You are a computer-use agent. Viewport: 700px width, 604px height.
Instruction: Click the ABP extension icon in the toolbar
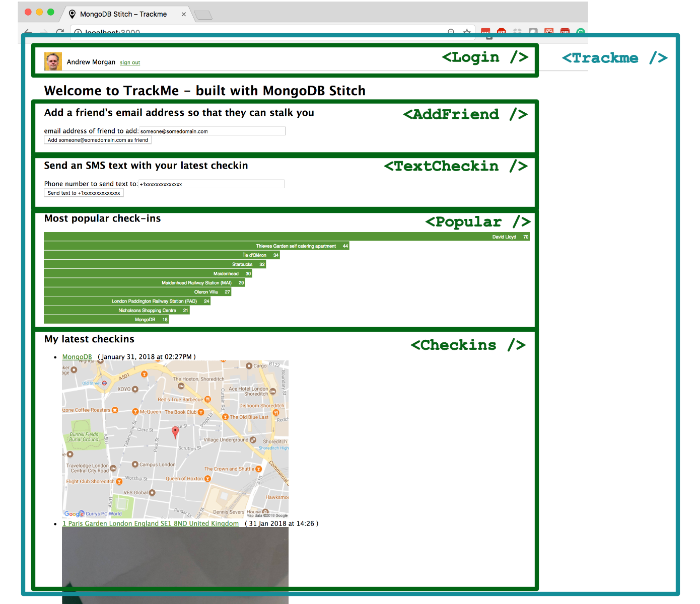[x=502, y=32]
